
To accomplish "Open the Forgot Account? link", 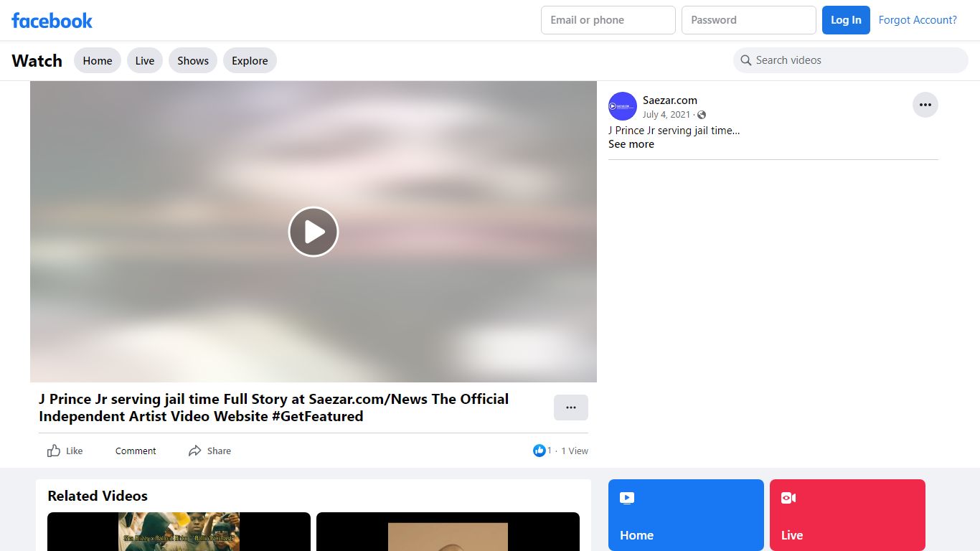I will [x=918, y=20].
